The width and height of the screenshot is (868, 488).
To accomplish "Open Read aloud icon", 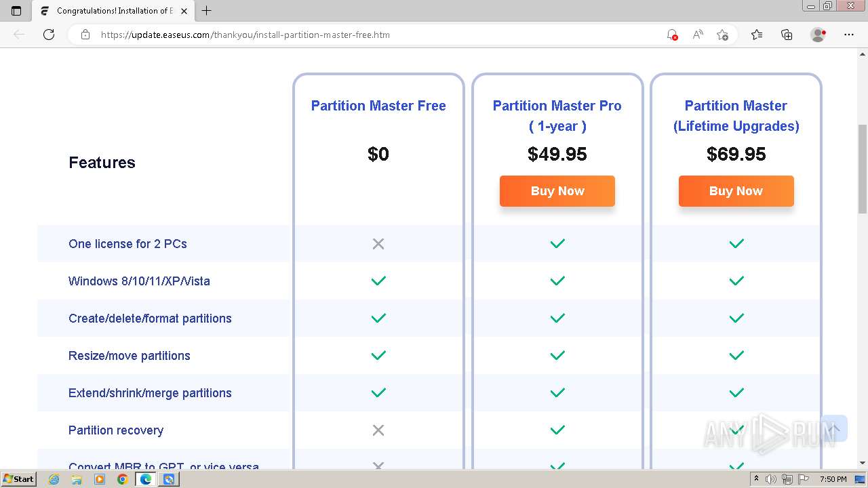I will 697,35.
